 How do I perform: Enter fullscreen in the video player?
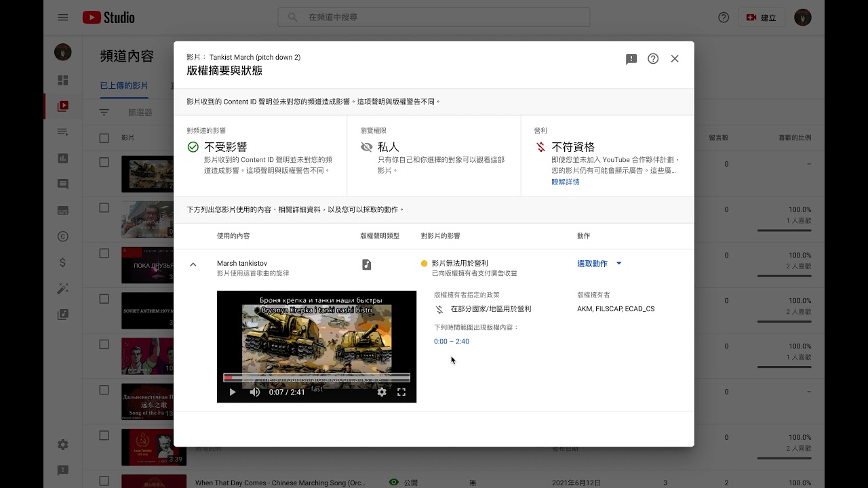401,392
